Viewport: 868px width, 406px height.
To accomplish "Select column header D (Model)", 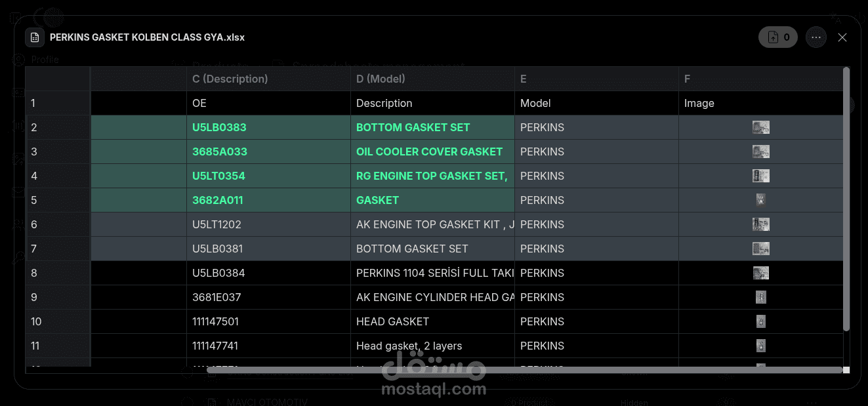I will click(432, 79).
